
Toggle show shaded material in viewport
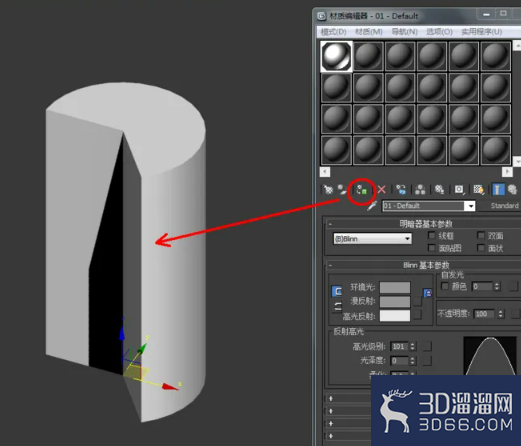pyautogui.click(x=479, y=190)
